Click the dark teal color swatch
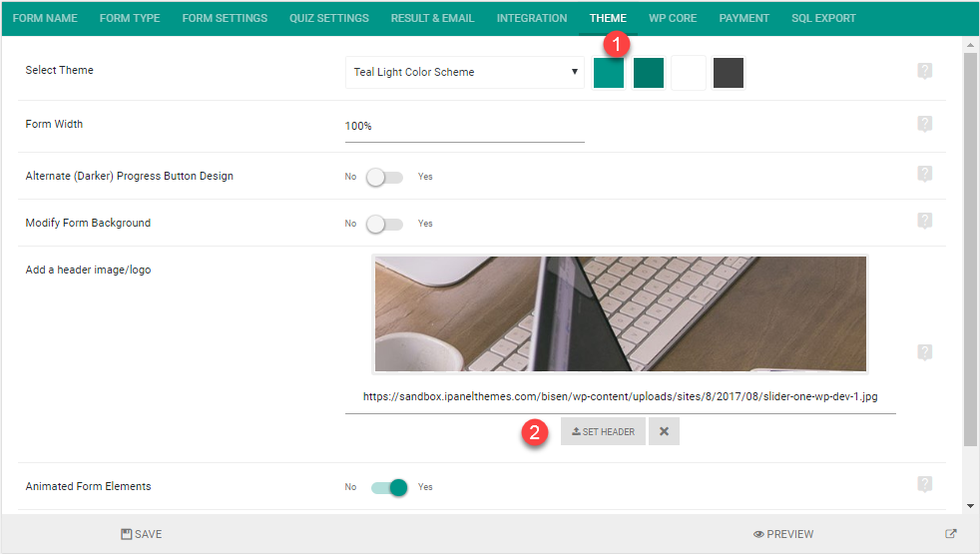 click(x=648, y=73)
